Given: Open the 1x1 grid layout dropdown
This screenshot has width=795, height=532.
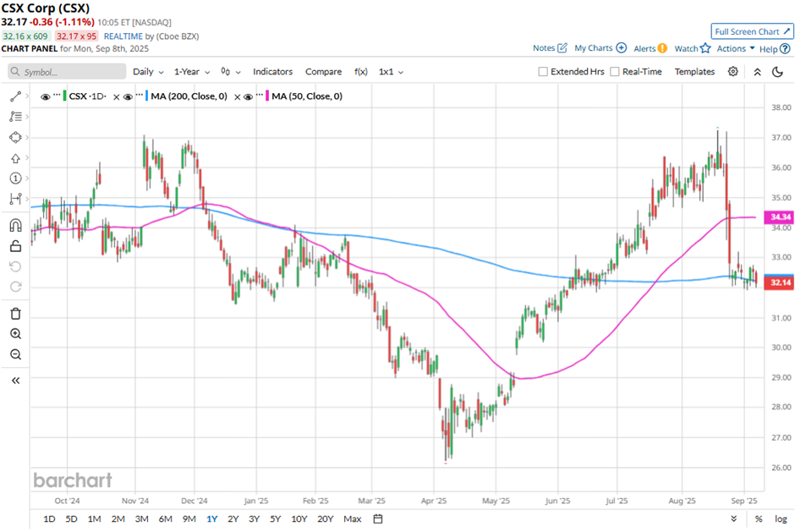Looking at the screenshot, I should pyautogui.click(x=391, y=72).
